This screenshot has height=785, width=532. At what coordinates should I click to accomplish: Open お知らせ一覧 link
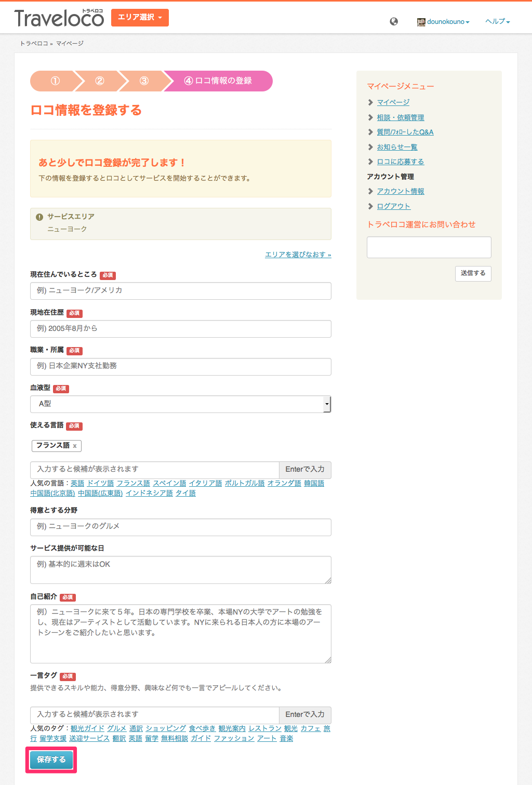[x=397, y=147]
